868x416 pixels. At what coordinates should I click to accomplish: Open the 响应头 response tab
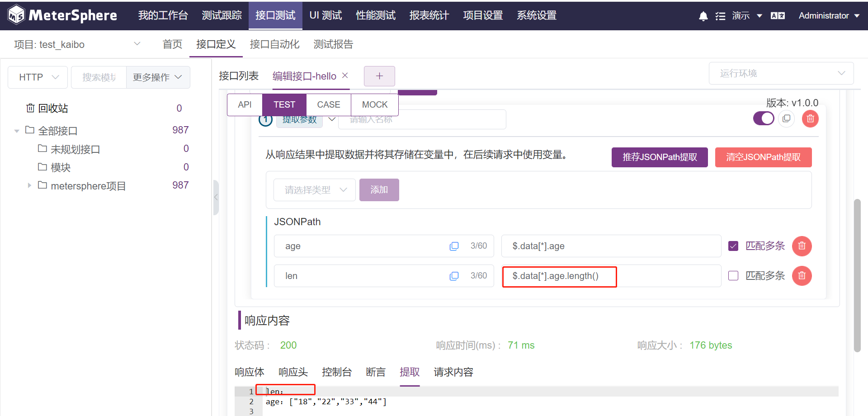click(293, 372)
